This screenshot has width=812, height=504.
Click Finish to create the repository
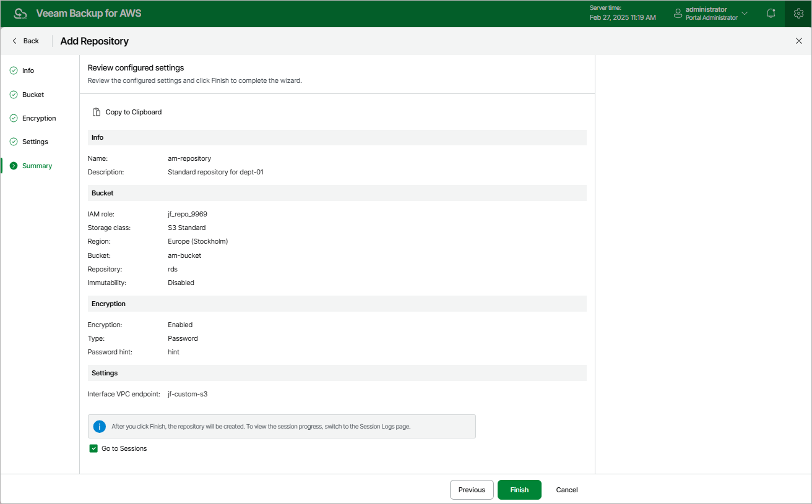click(x=519, y=490)
